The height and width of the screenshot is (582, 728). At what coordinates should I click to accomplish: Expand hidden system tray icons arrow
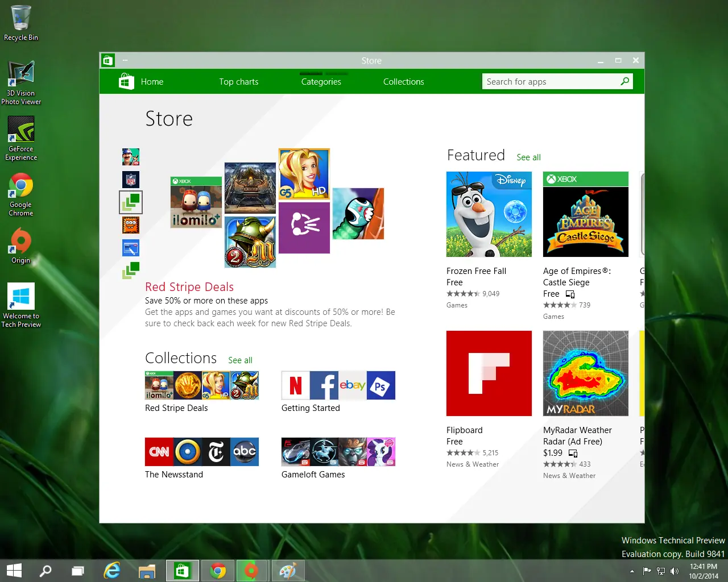tap(632, 571)
